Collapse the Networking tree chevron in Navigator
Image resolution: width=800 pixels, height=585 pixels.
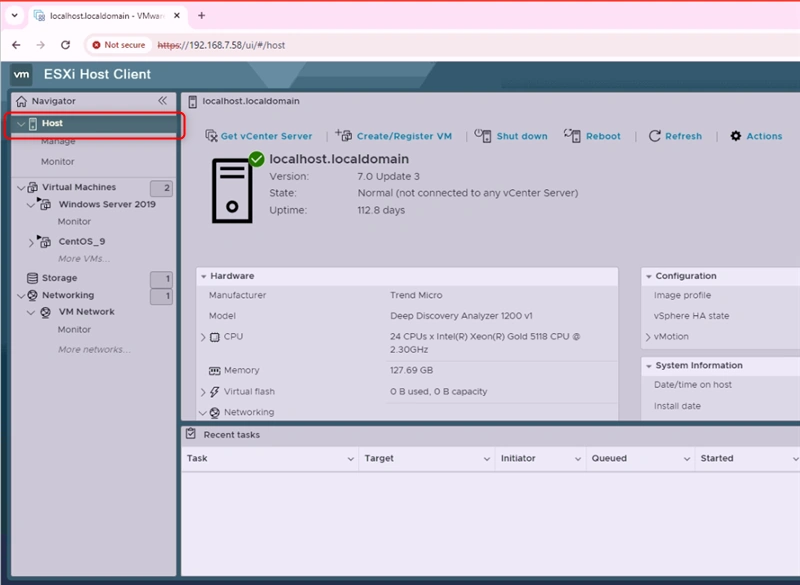pyautogui.click(x=21, y=296)
